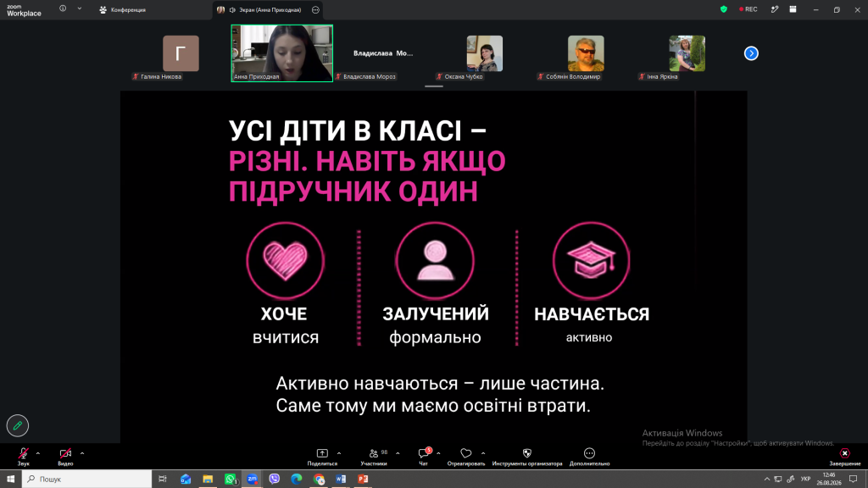The image size is (868, 488).
Task: Expand share options arrow beside Поделиться
Action: click(x=339, y=454)
